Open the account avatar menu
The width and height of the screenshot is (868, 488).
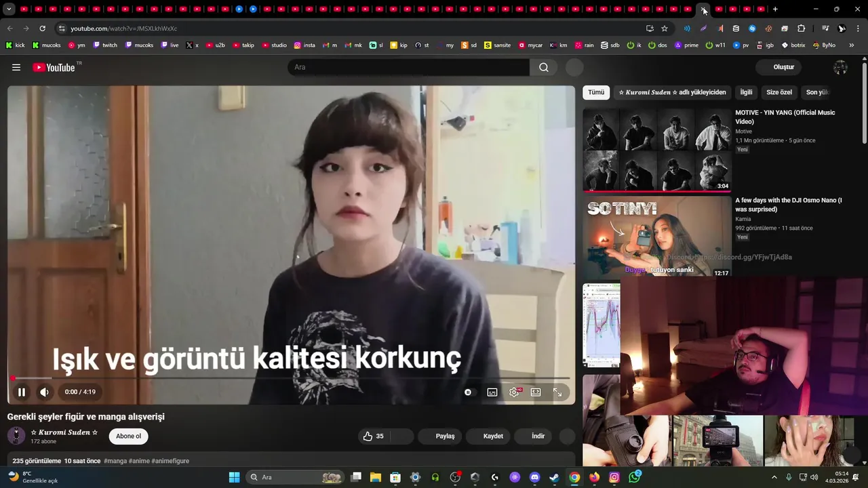840,67
